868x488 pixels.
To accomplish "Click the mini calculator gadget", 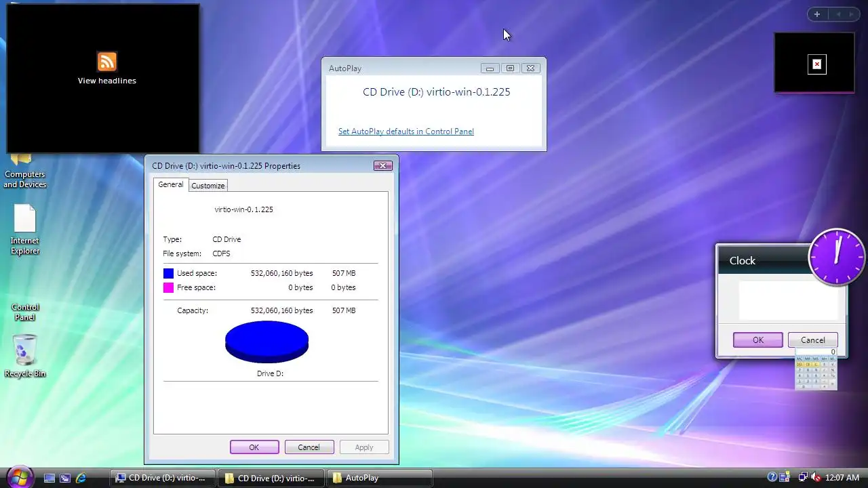I will (x=816, y=370).
